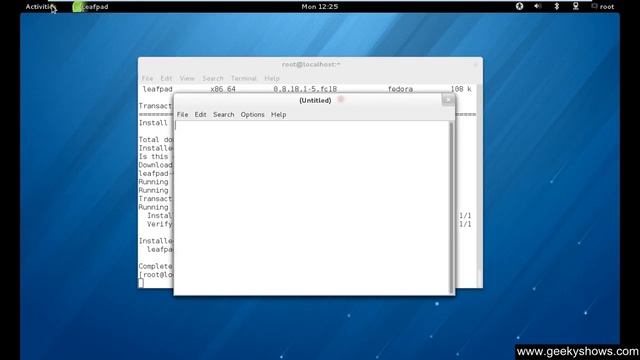Open the terminal window's View menu
This screenshot has width=640, height=360.
(187, 78)
